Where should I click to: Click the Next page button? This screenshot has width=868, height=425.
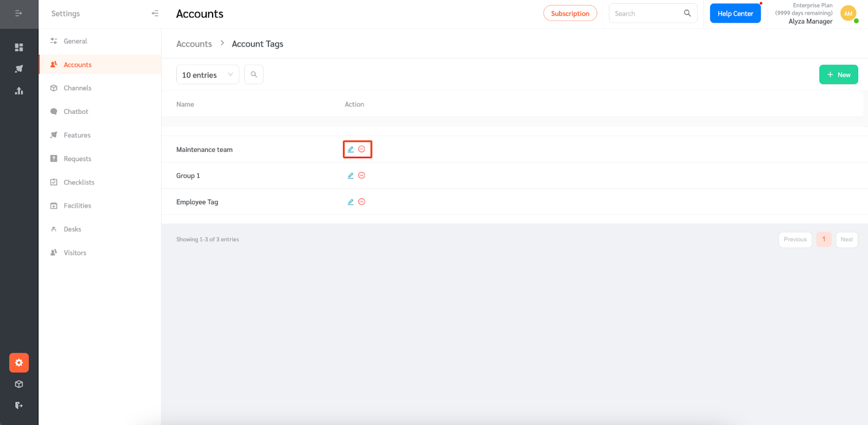[x=847, y=240]
